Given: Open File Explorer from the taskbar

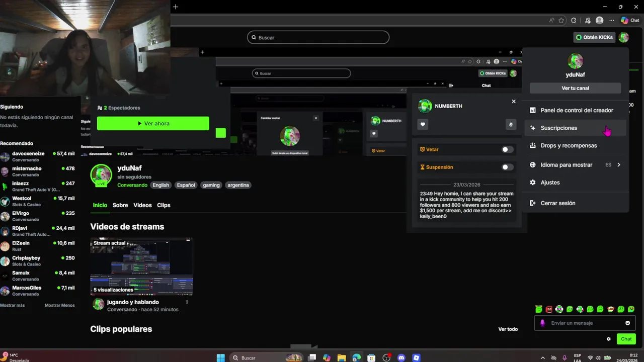Looking at the screenshot, I should [342, 358].
